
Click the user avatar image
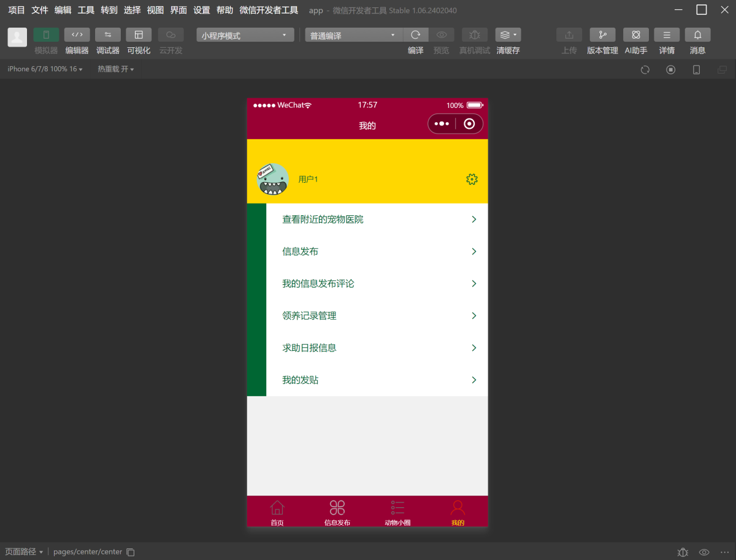pos(273,179)
